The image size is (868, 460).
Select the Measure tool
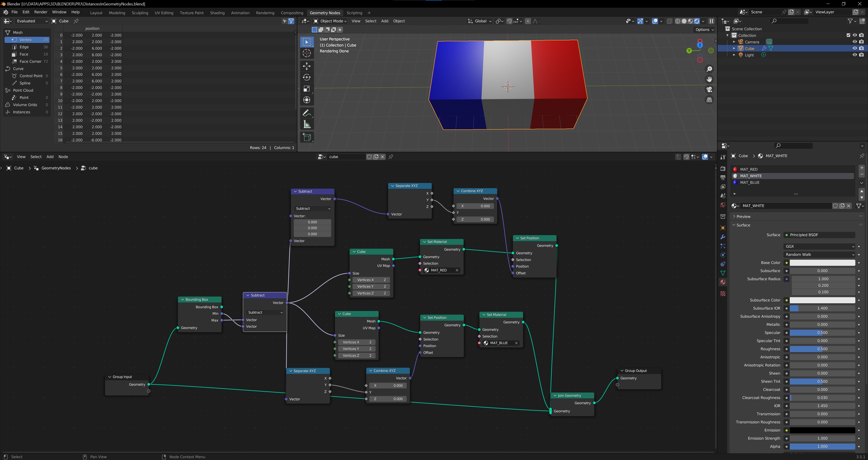click(307, 125)
